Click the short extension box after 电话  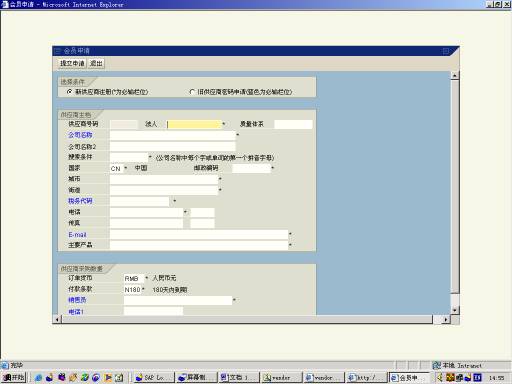click(x=202, y=212)
